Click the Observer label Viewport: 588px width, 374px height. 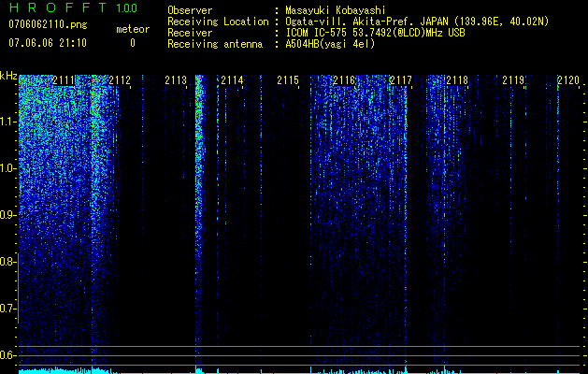pos(190,10)
